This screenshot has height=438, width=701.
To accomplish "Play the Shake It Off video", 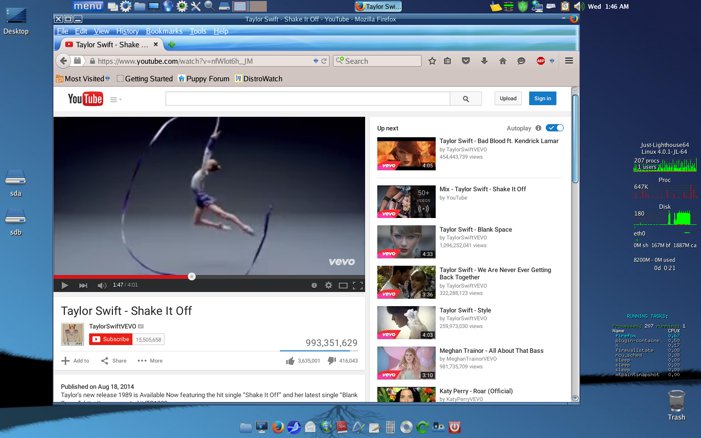I will point(65,285).
